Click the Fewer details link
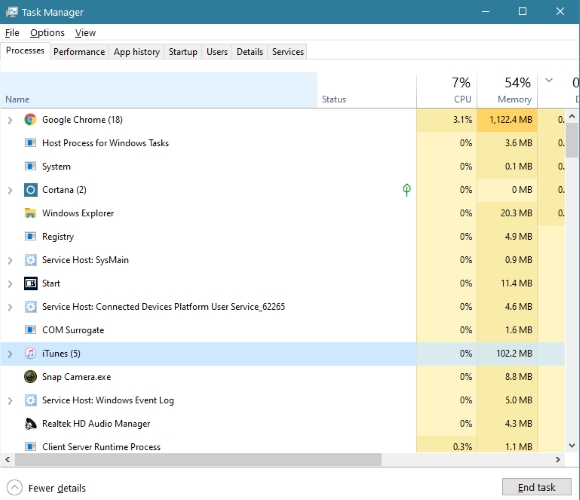 (x=57, y=488)
